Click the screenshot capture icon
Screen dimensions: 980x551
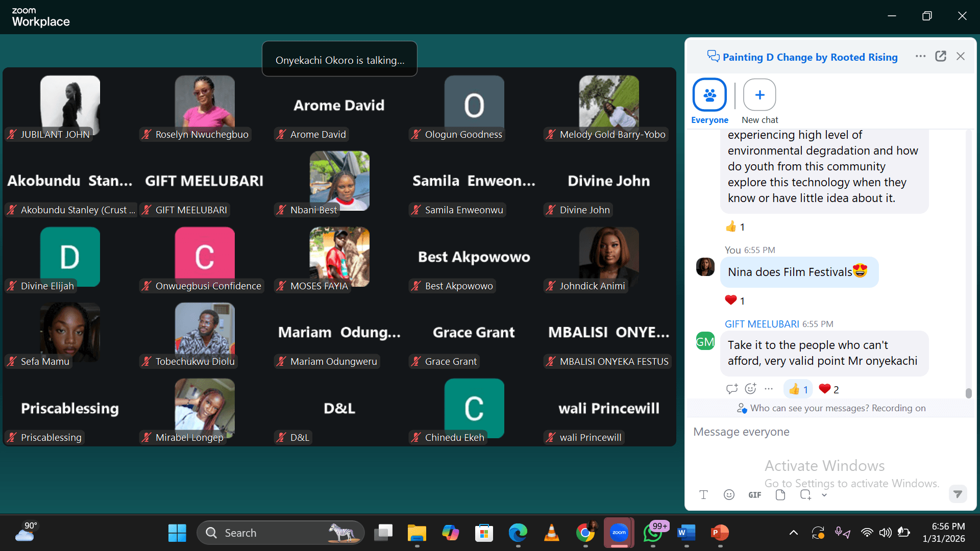click(x=805, y=494)
